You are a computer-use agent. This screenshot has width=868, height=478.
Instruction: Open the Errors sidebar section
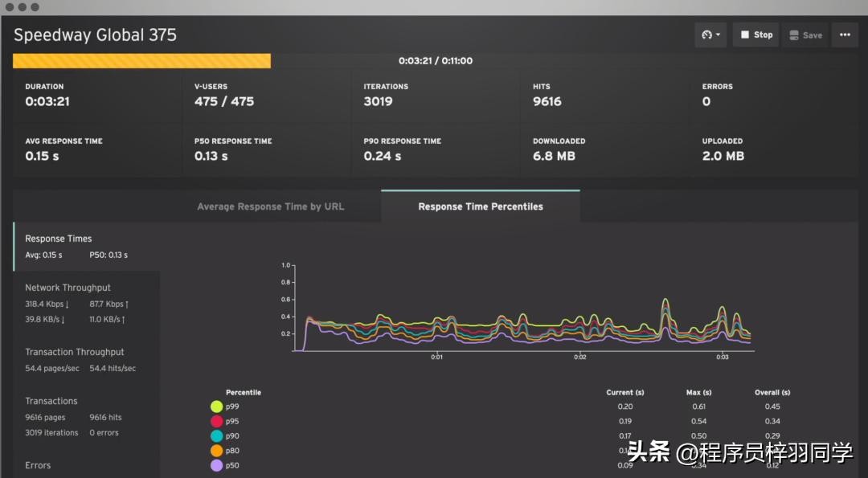[x=38, y=465]
